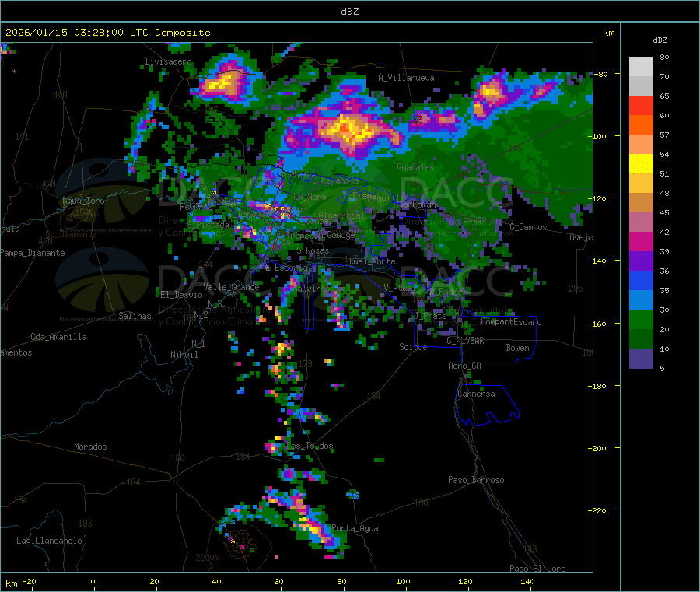Click the Punta_Agua map label

point(355,528)
